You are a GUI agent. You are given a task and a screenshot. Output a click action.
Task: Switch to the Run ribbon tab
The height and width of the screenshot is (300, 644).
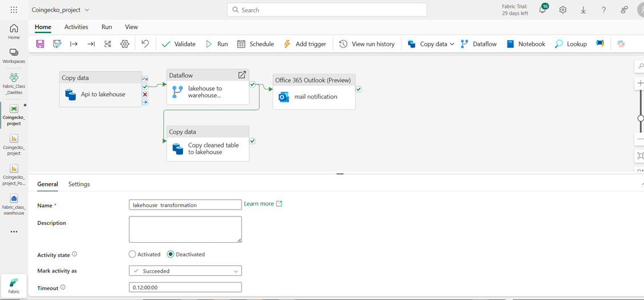tap(107, 27)
